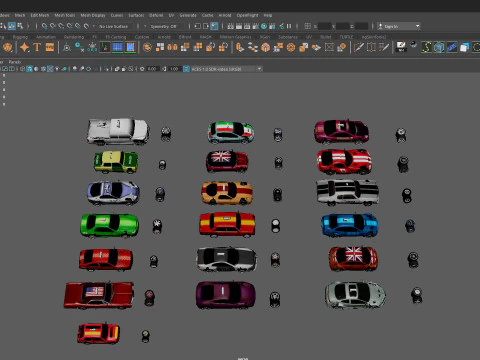The width and height of the screenshot is (480, 360).
Task: Open the Panels menu of the viewport
Action: click(x=15, y=62)
